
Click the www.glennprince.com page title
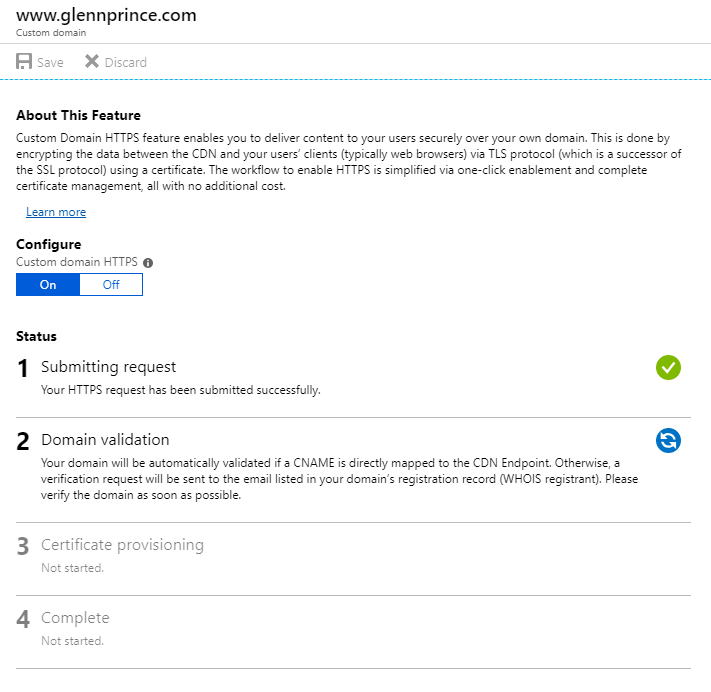[x=106, y=16]
